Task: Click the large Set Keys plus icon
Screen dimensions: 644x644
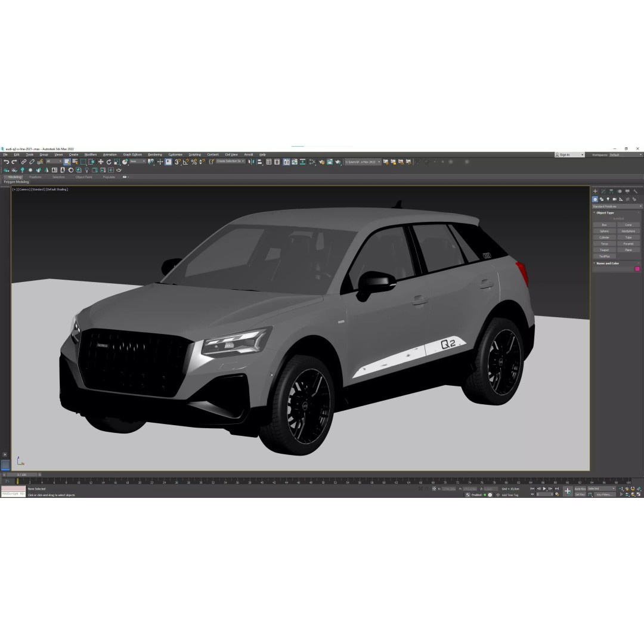Action: (568, 491)
